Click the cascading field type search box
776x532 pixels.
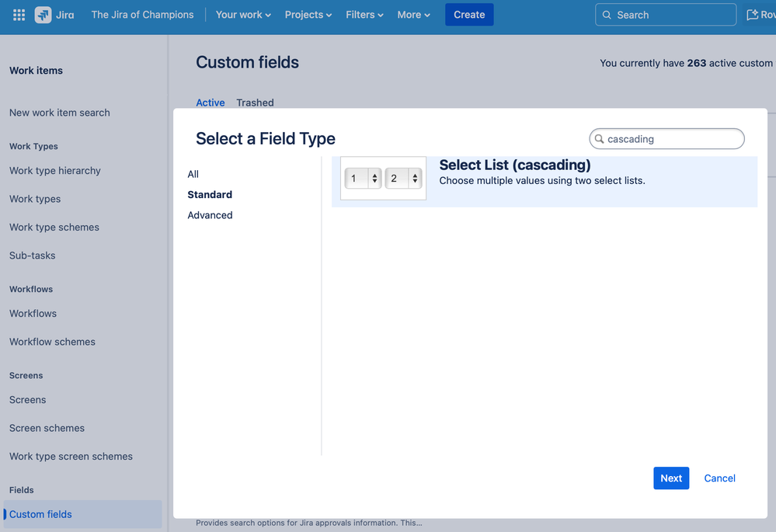[x=666, y=139]
